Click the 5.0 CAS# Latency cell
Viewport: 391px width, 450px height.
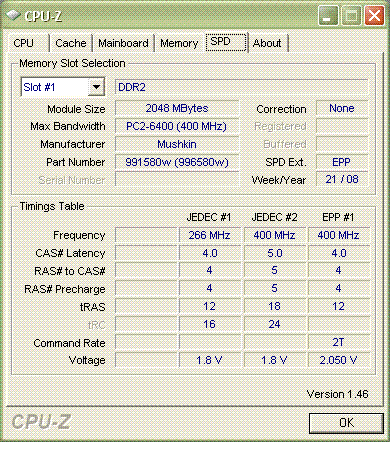click(275, 253)
